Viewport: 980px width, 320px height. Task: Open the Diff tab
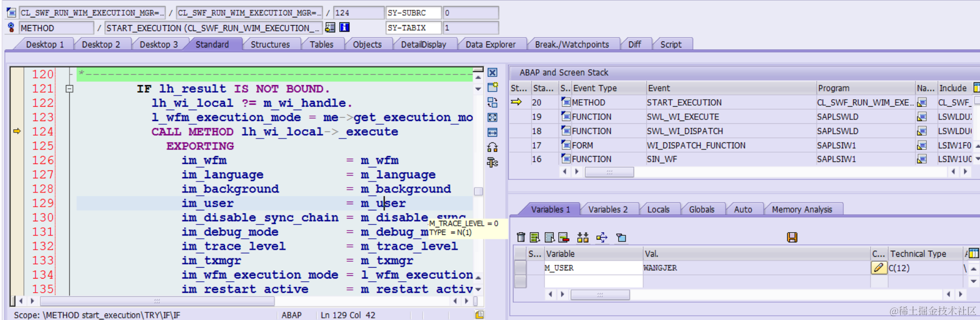(634, 44)
